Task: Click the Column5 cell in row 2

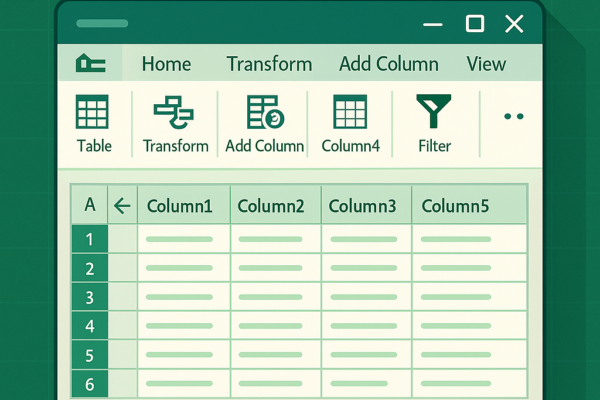Action: 470,268
